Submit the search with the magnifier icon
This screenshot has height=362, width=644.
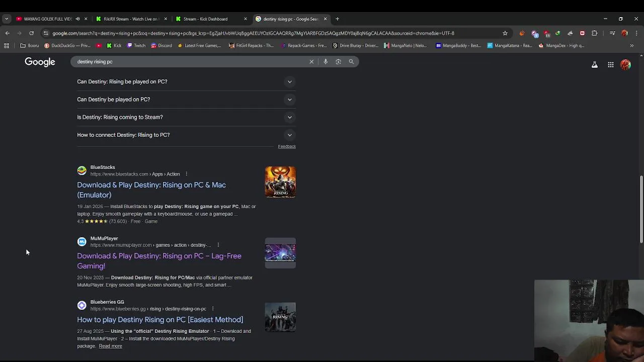pyautogui.click(x=351, y=61)
